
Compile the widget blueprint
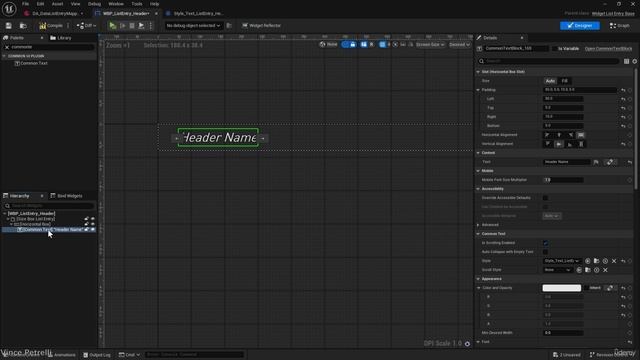tap(51, 26)
